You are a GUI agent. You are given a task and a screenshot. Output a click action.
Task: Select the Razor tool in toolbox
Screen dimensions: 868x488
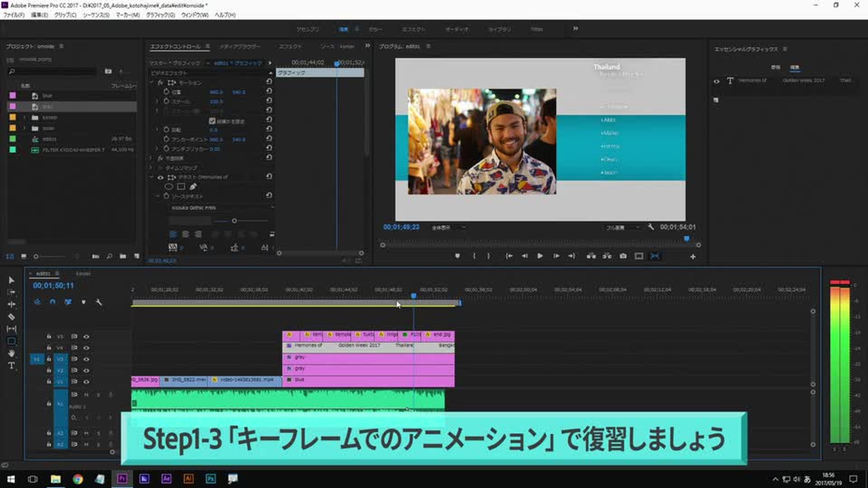[11, 317]
